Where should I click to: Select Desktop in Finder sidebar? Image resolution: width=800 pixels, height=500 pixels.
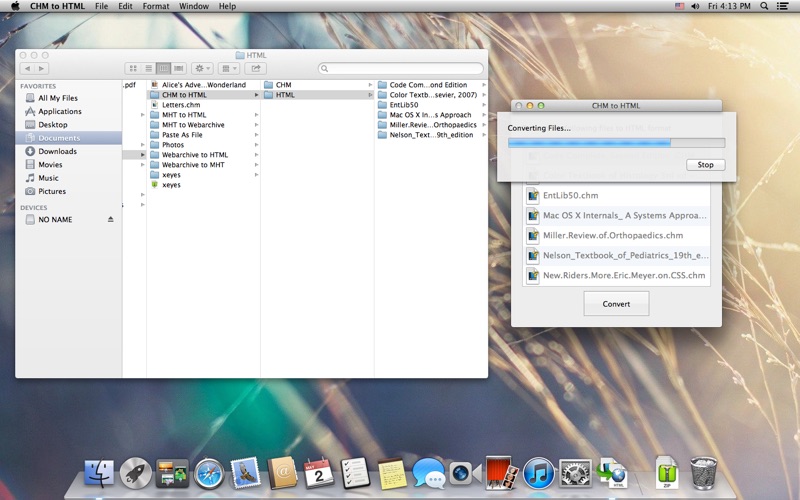point(68,124)
